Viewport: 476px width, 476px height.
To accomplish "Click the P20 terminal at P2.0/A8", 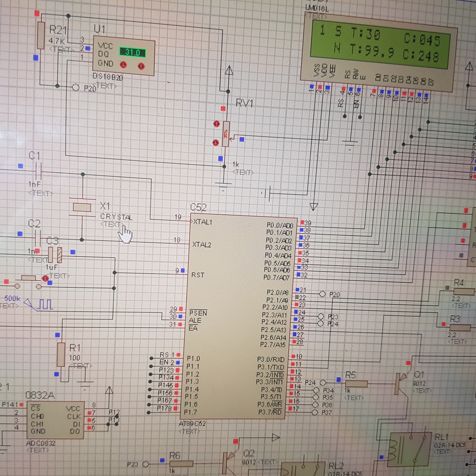I will click(x=322, y=294).
